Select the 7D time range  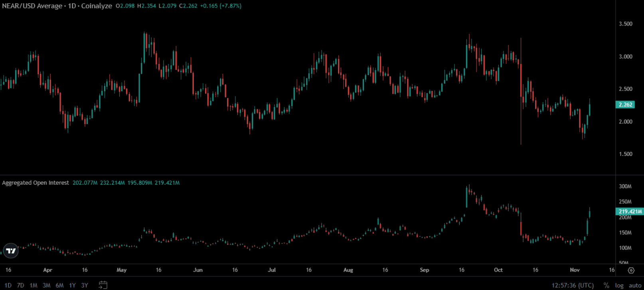(x=21, y=285)
